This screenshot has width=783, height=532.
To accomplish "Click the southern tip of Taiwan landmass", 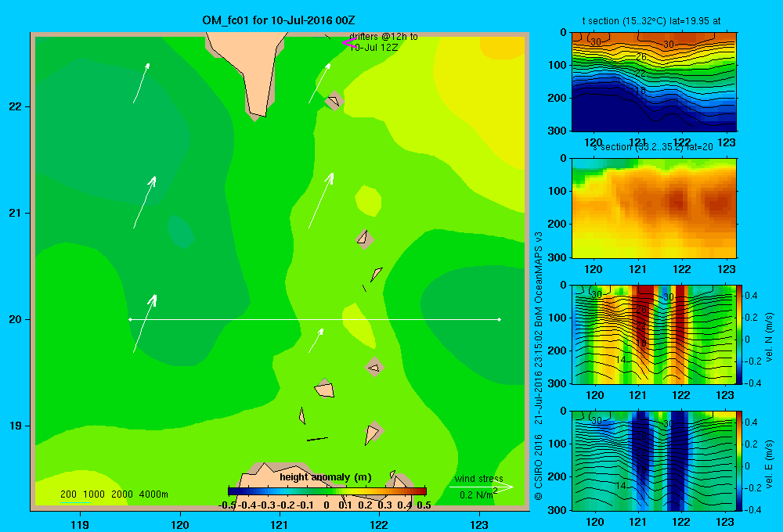I will tap(258, 116).
